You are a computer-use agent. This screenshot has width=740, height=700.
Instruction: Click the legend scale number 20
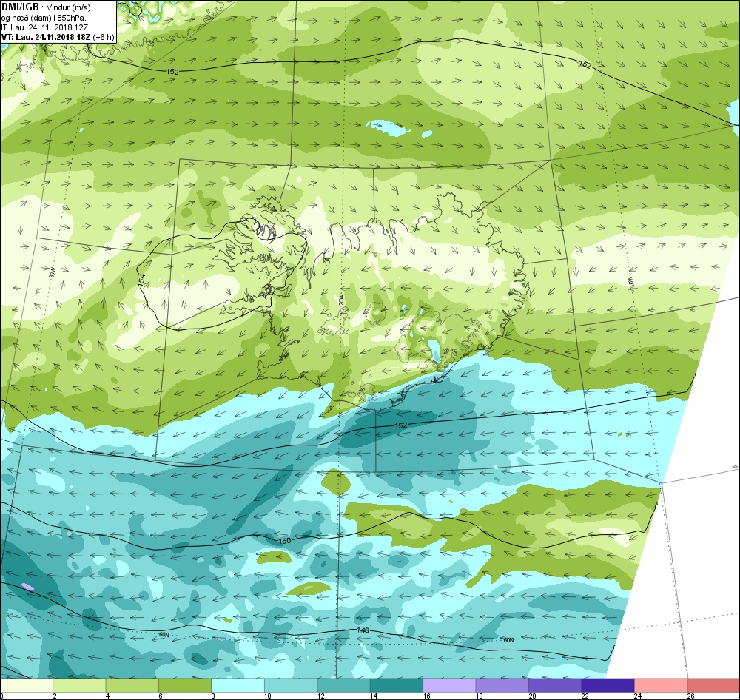point(532,696)
